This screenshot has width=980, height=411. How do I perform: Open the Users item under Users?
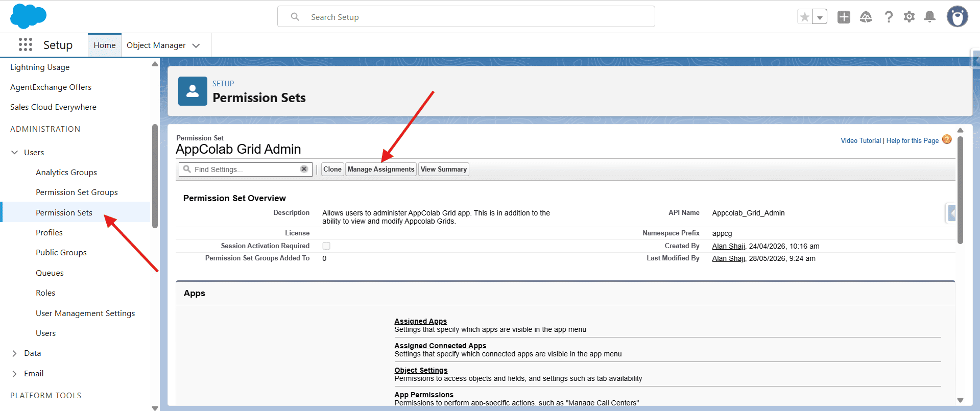click(x=45, y=333)
